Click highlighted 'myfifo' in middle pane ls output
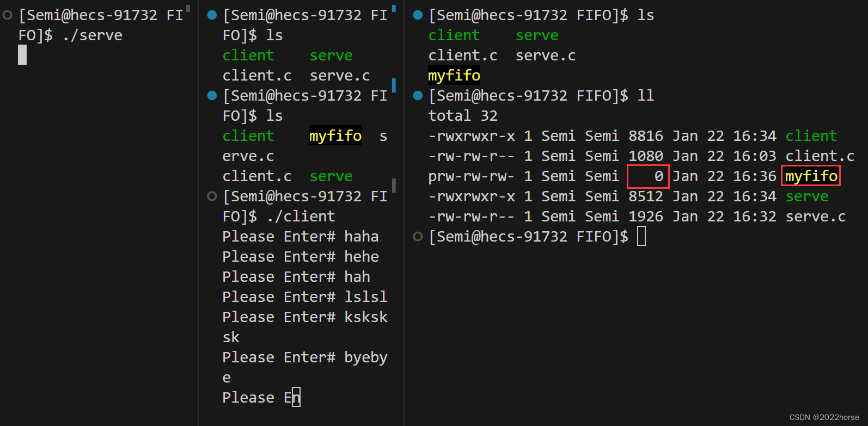This screenshot has width=868, height=426. [335, 136]
